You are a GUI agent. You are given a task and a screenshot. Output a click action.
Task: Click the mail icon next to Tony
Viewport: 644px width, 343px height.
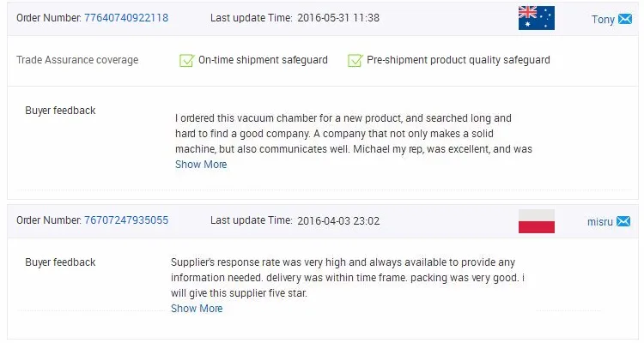click(x=625, y=19)
